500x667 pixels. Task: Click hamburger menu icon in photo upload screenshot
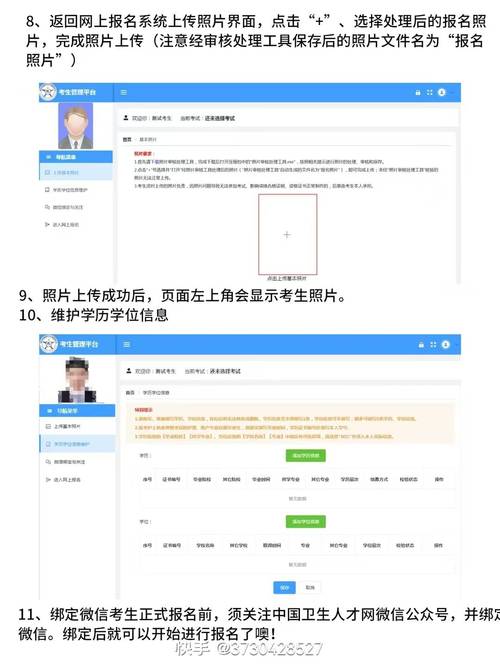(x=124, y=92)
